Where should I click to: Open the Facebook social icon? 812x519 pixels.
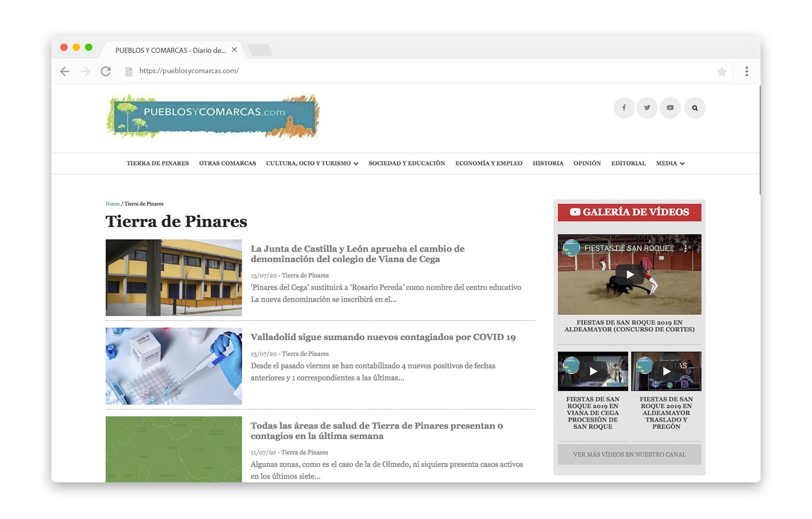pyautogui.click(x=624, y=107)
